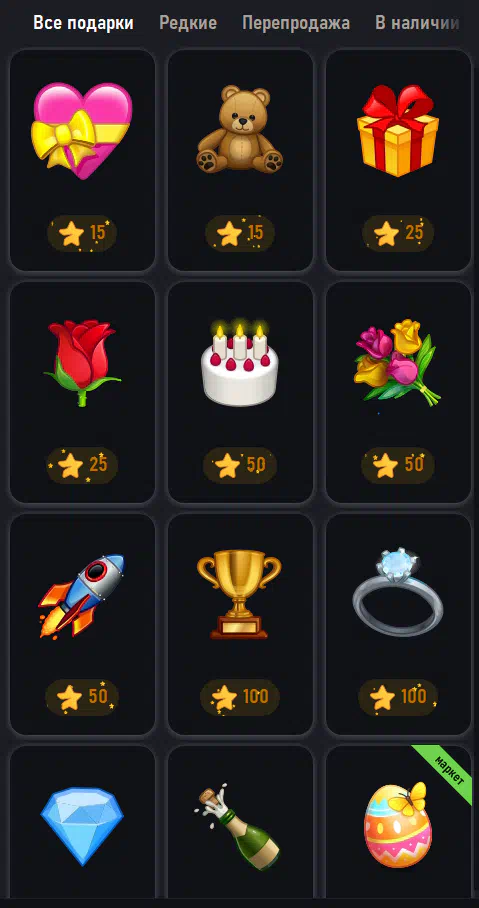The height and width of the screenshot is (908, 479).
Task: Open the Перепродажа tab
Action: pos(296,23)
